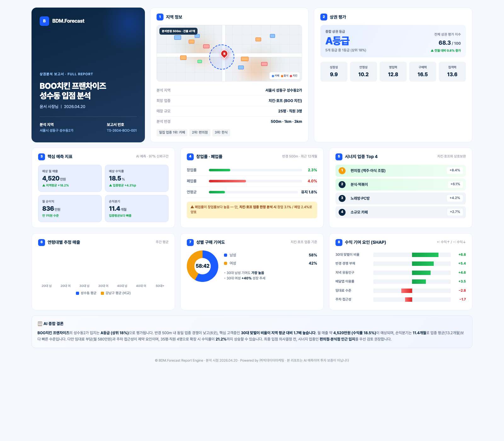Image resolution: width=504 pixels, height=441 pixels.
Task: Click number badge 1 beside 지역 정보
Action: click(x=160, y=17)
